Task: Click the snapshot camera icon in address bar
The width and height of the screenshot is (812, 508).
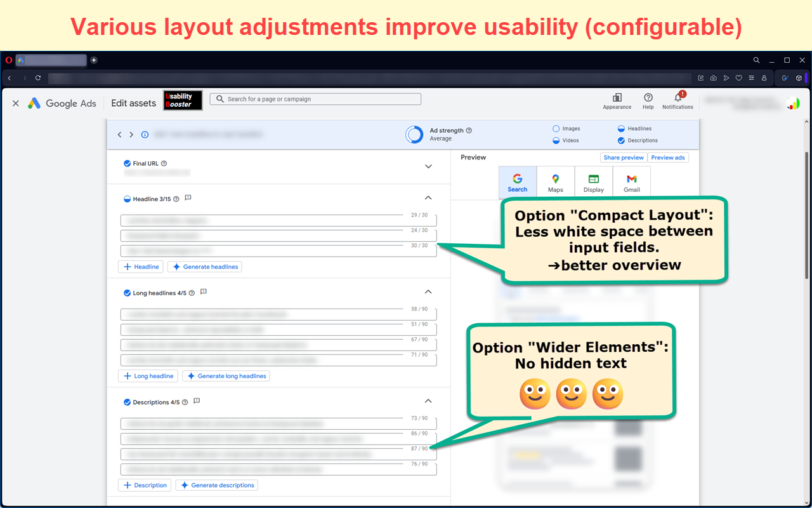Action: (714, 78)
